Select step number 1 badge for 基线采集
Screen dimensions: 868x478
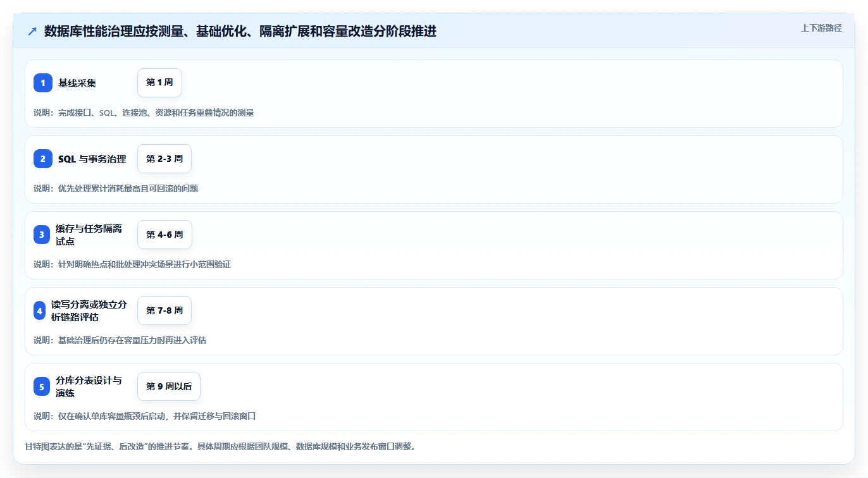pyautogui.click(x=43, y=83)
